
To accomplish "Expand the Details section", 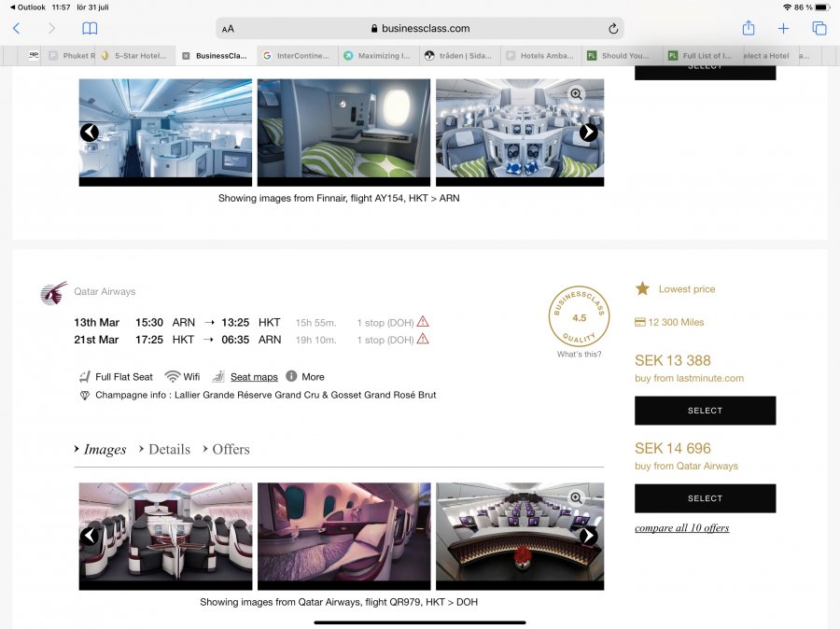I will pyautogui.click(x=169, y=449).
